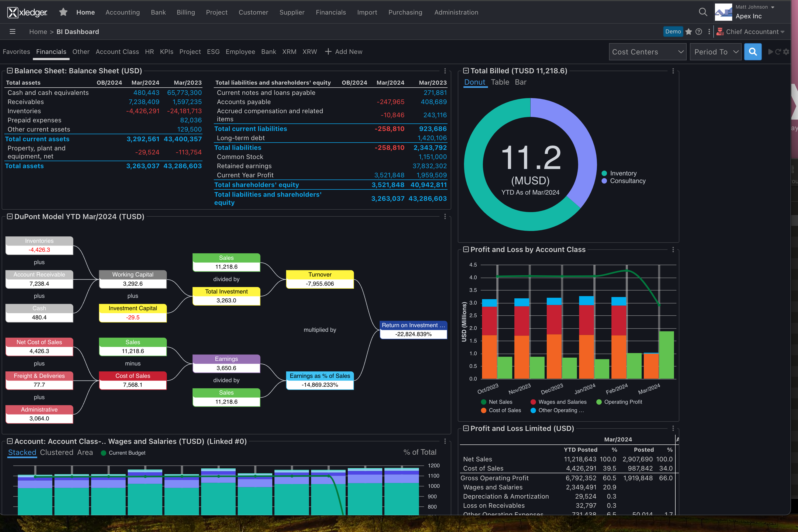Click Add New to create a dashboard tab
The height and width of the screenshot is (532, 798).
pyautogui.click(x=344, y=51)
